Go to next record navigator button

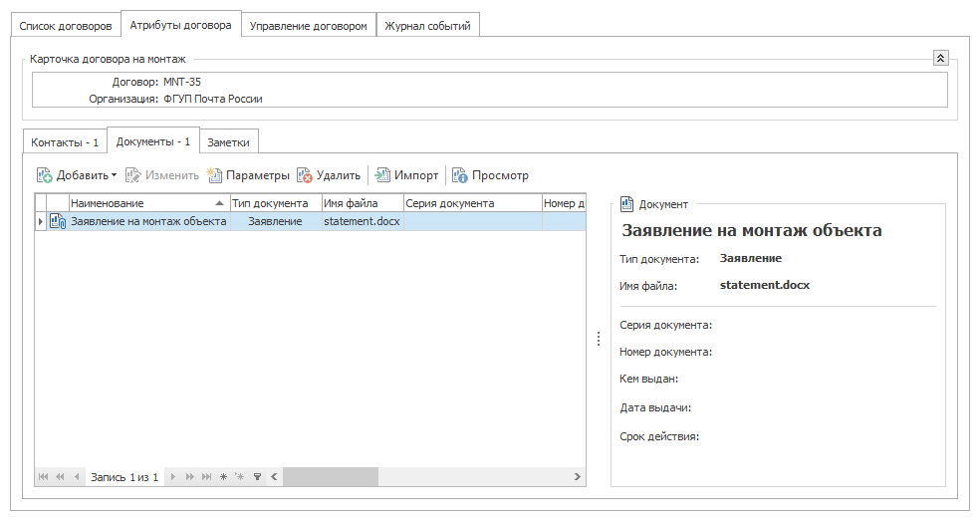tap(173, 476)
